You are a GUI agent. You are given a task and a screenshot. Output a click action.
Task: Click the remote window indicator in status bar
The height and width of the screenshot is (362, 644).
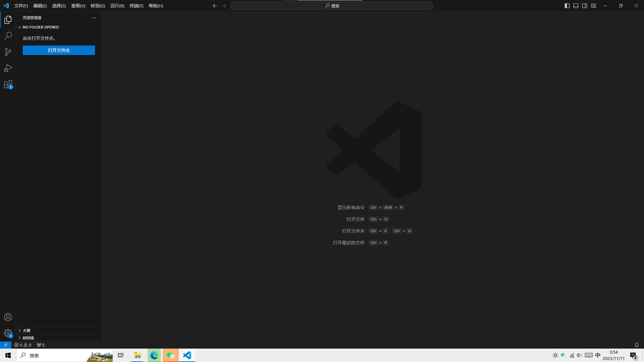(6, 345)
